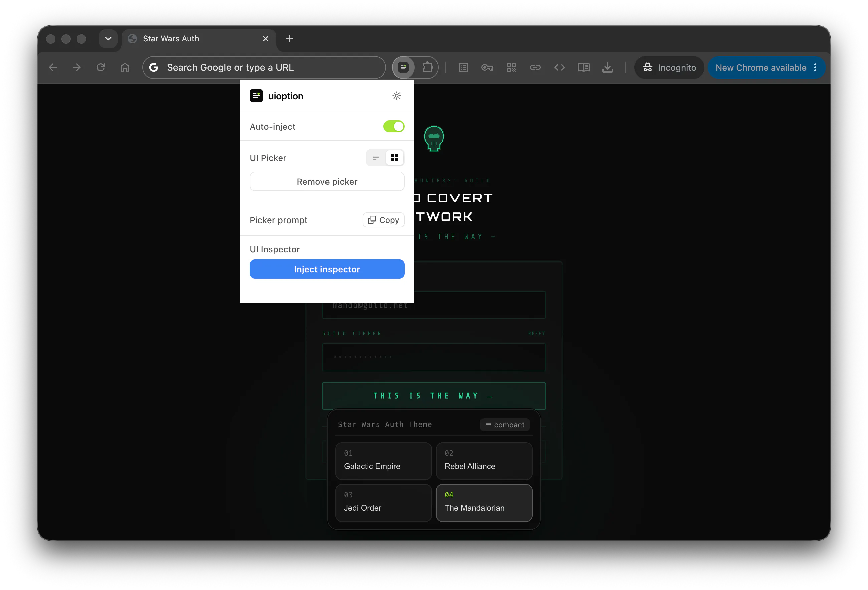Image resolution: width=868 pixels, height=590 pixels.
Task: Open the reader mode book icon
Action: (583, 67)
